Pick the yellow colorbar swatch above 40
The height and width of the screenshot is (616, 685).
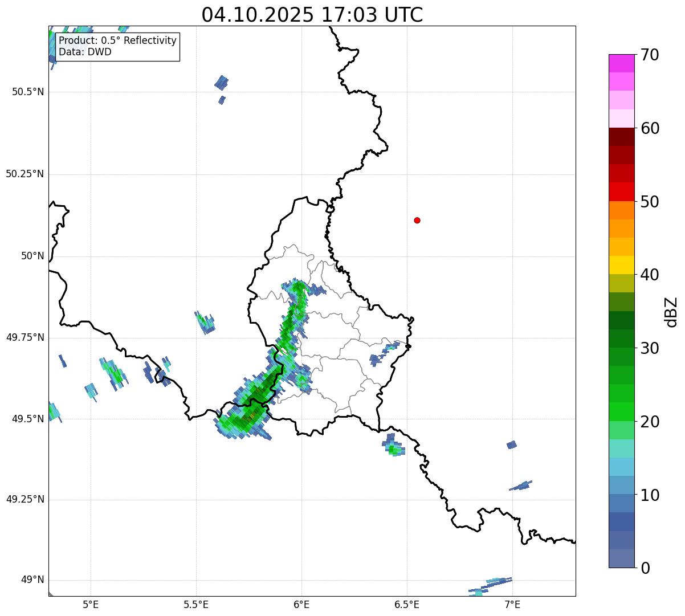coord(621,265)
